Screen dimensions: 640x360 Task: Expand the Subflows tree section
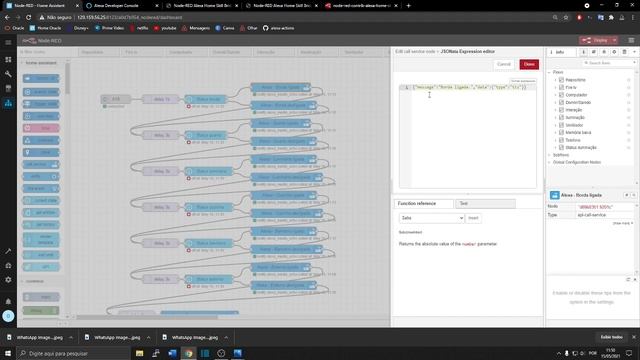click(x=549, y=155)
